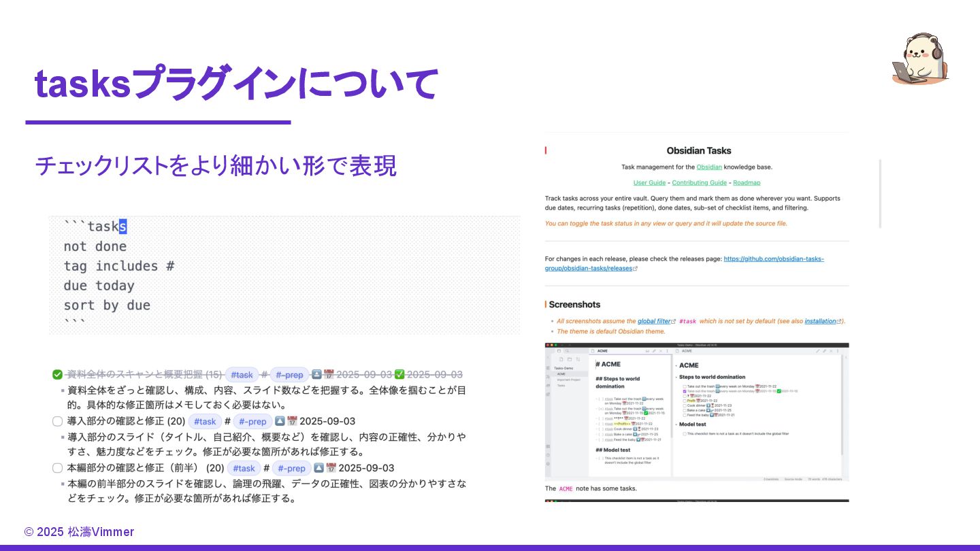This screenshot has width=980, height=551.
Task: Uncheck the purple completed 'Take out the trash' checkbox
Action: coord(685,391)
